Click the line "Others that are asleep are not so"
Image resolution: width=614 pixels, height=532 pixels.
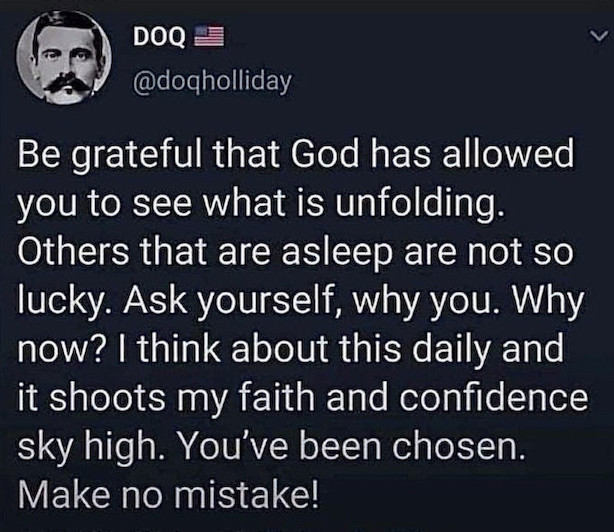(294, 255)
